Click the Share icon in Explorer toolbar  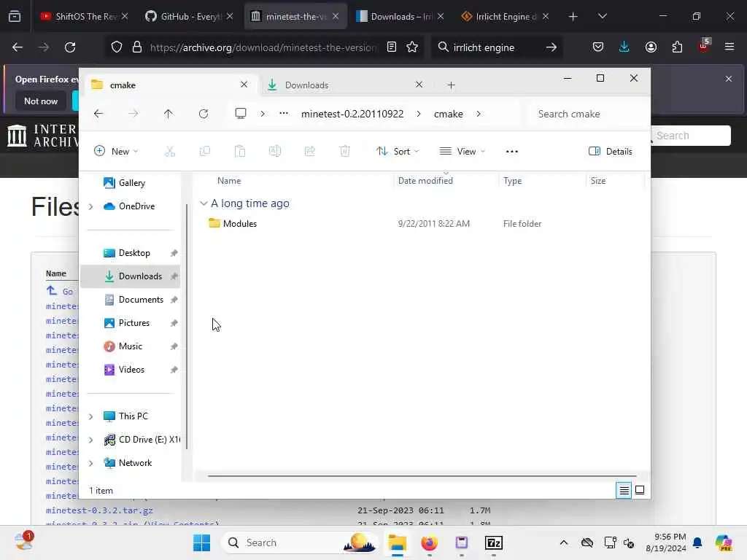[x=309, y=152]
